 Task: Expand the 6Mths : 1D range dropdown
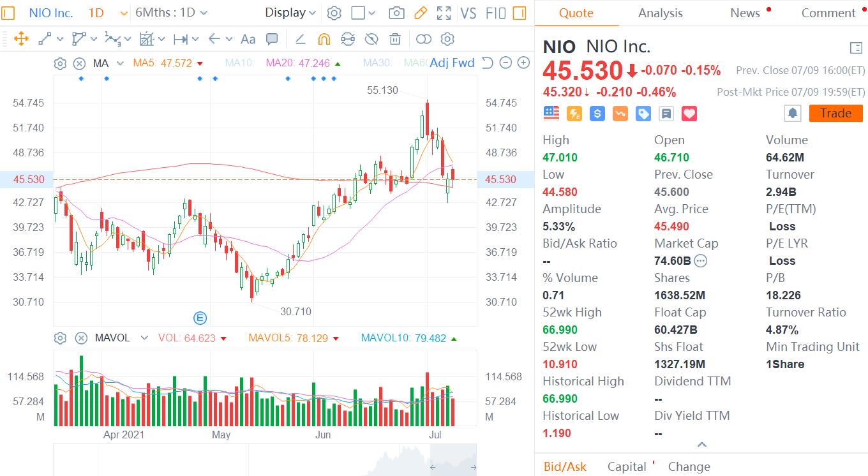171,13
